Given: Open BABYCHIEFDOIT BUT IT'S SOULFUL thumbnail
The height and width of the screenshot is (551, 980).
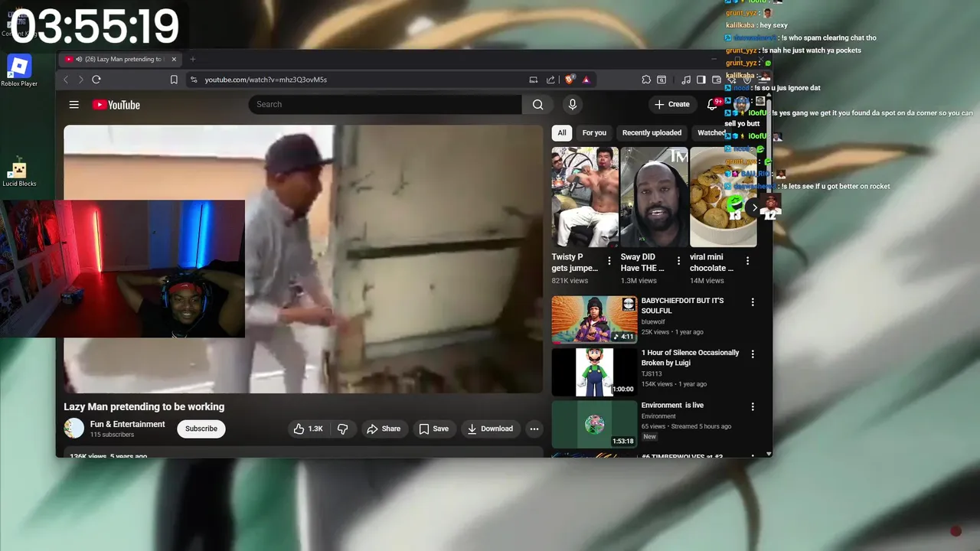Looking at the screenshot, I should coord(594,319).
